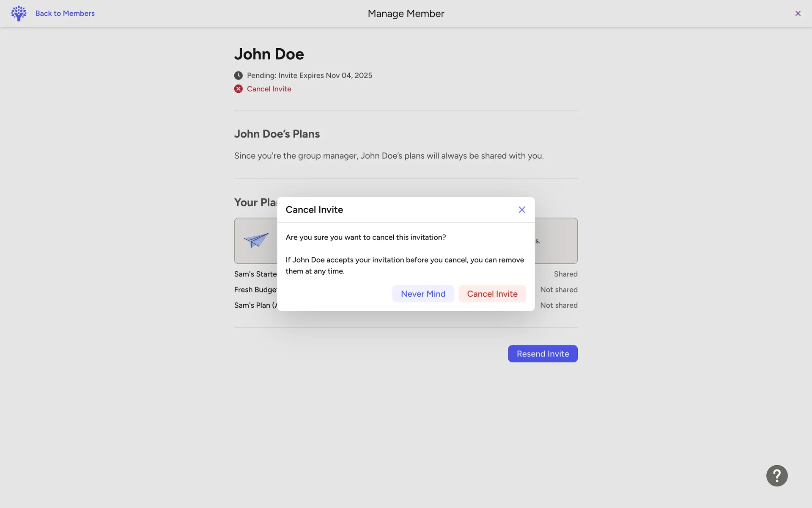The image size is (812, 508).
Task: Click the Shared status label
Action: [565, 274]
